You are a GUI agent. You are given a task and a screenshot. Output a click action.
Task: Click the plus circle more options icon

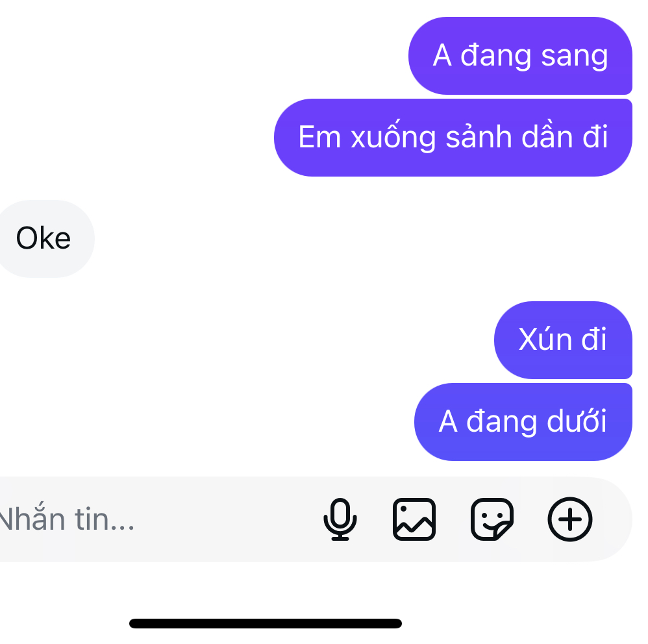coord(570,519)
